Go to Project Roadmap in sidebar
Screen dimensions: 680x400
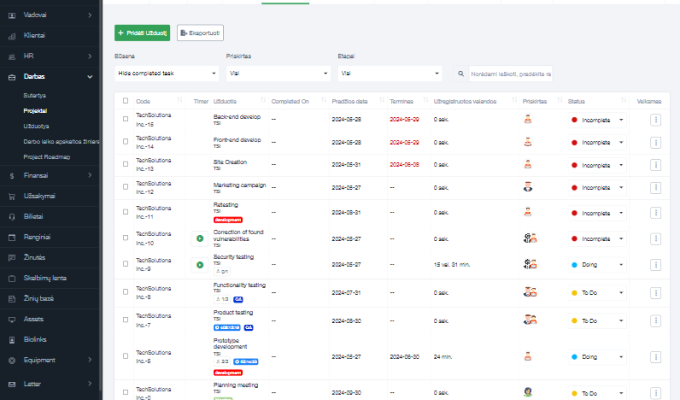[x=46, y=157]
